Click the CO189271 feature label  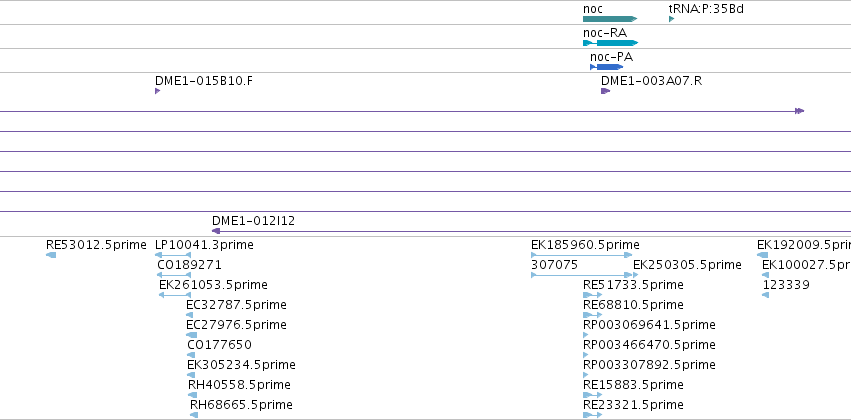click(189, 265)
